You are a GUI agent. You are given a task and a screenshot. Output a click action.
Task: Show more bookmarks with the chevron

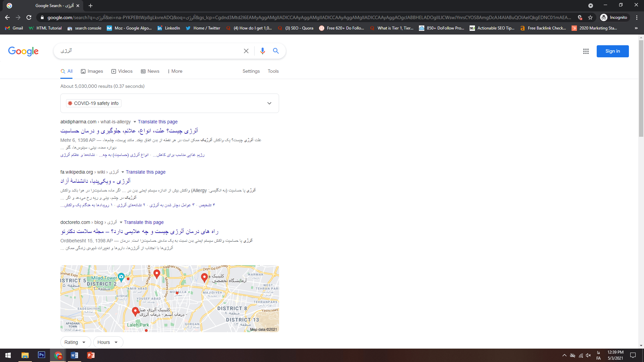point(636,28)
